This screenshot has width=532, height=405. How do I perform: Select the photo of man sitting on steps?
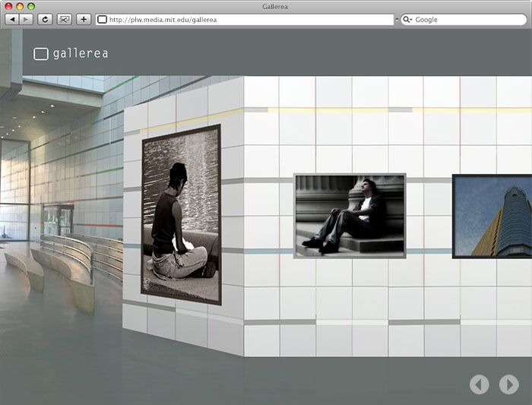tap(350, 215)
